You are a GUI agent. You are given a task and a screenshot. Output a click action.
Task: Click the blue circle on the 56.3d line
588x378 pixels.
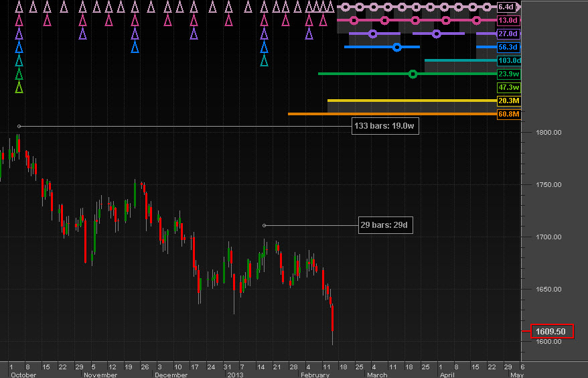click(396, 47)
